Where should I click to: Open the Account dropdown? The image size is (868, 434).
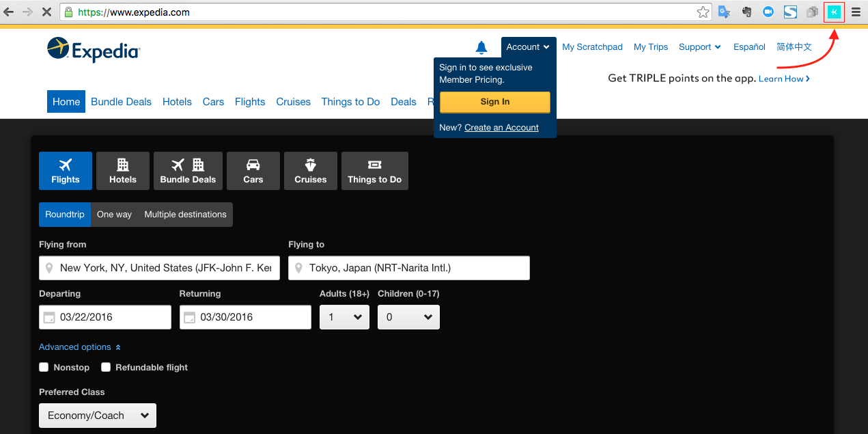[529, 47]
